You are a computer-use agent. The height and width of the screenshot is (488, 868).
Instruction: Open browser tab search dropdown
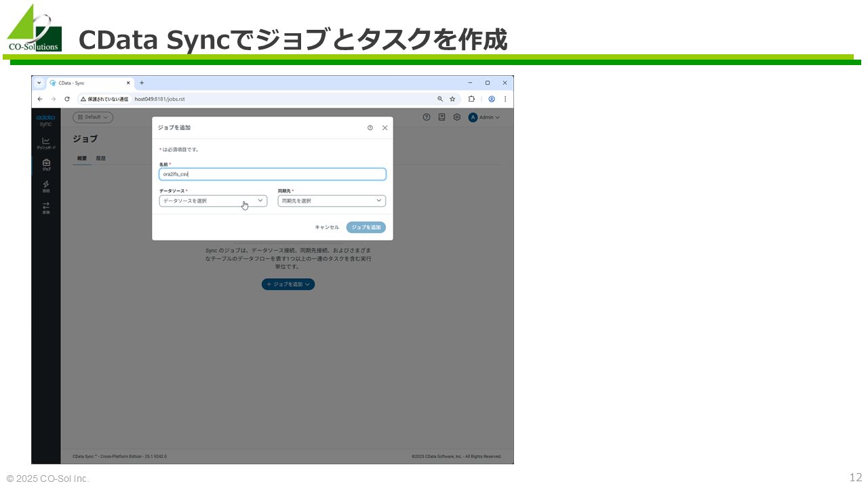click(39, 83)
